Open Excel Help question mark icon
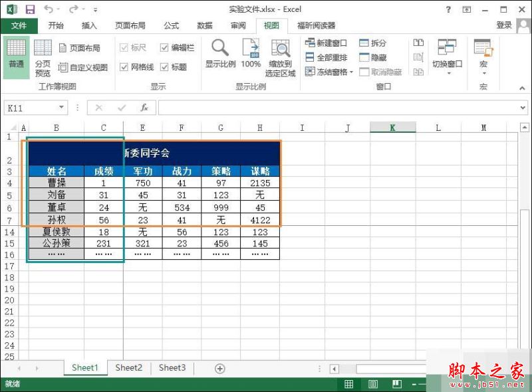Screen dimensions: 532x392 click(x=448, y=9)
